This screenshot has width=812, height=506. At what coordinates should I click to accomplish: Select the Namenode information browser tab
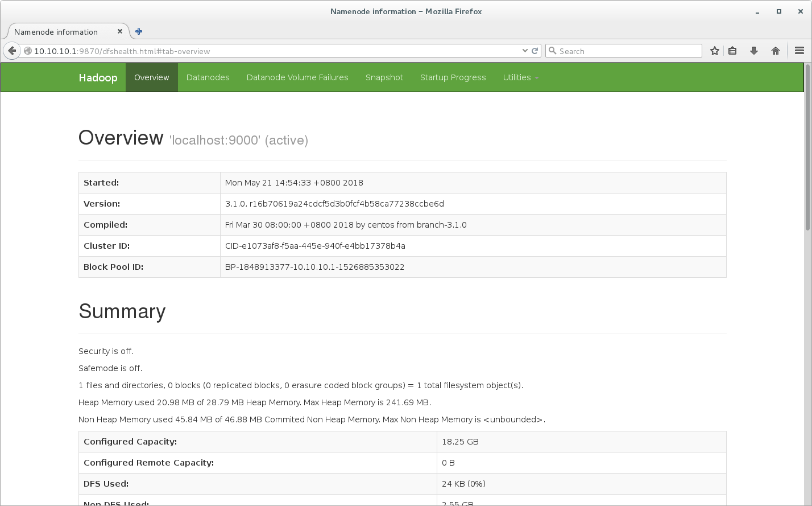(x=67, y=32)
